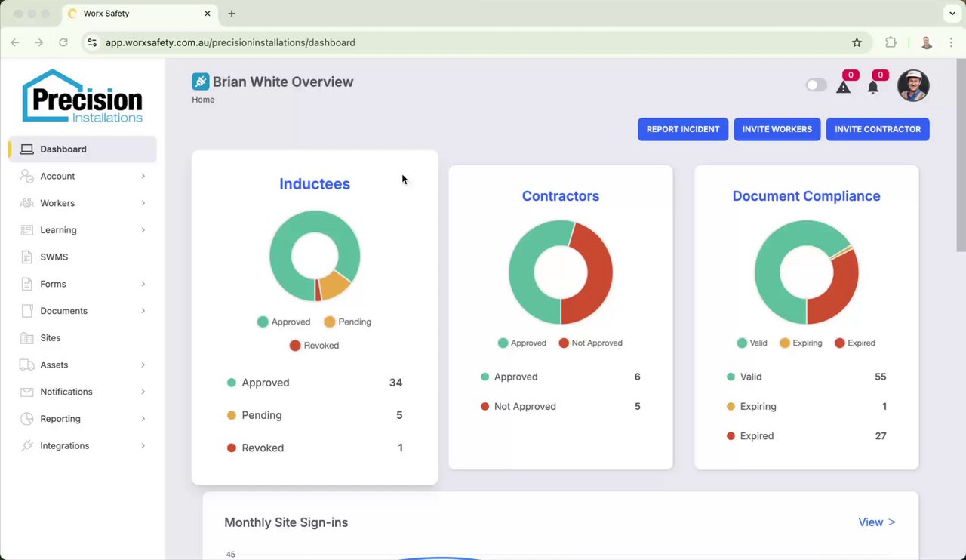
Task: Click the Documents page icon
Action: pyautogui.click(x=27, y=311)
